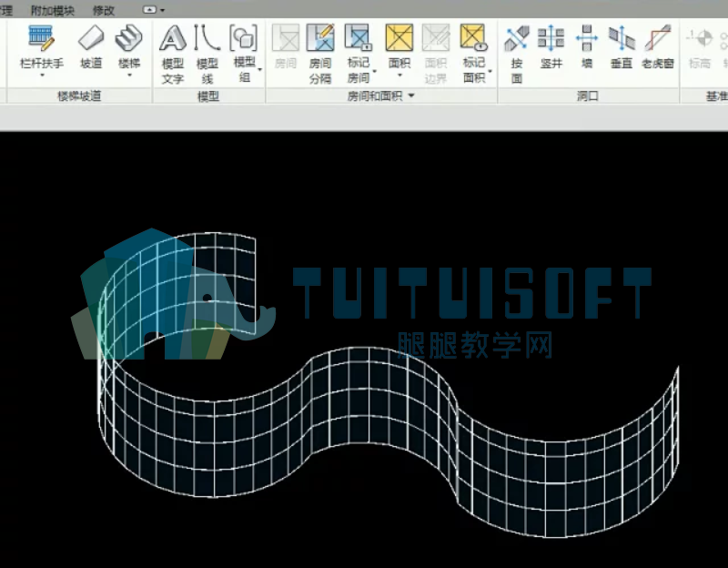Click the 老虎窗 dormer opening tool
Image resolution: width=728 pixels, height=568 pixels.
(658, 46)
